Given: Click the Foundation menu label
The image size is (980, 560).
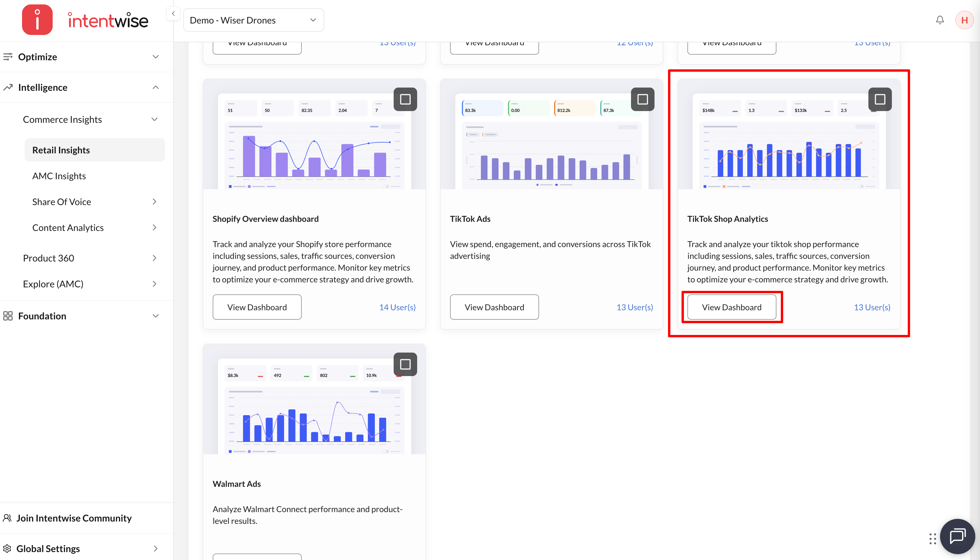Looking at the screenshot, I should coord(42,316).
